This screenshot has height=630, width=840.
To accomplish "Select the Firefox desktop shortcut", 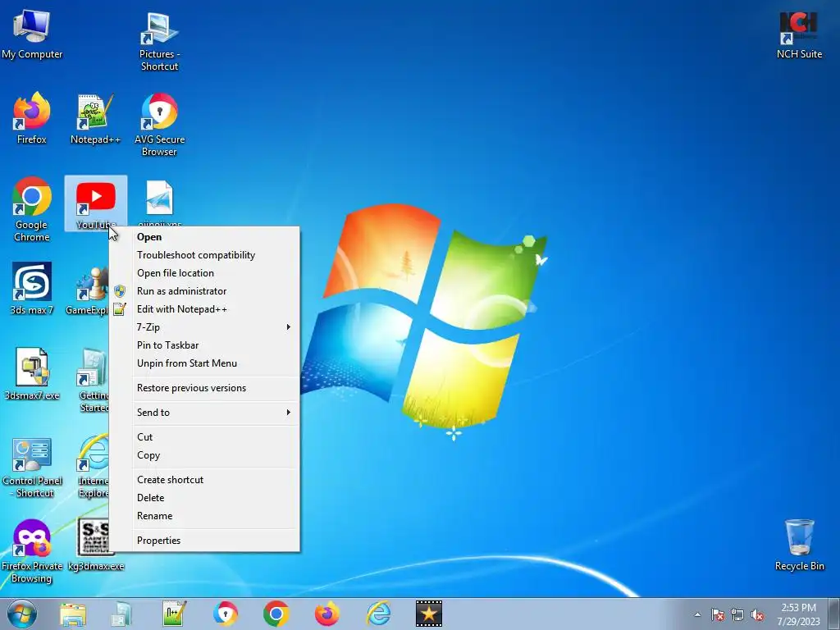I will pyautogui.click(x=32, y=118).
